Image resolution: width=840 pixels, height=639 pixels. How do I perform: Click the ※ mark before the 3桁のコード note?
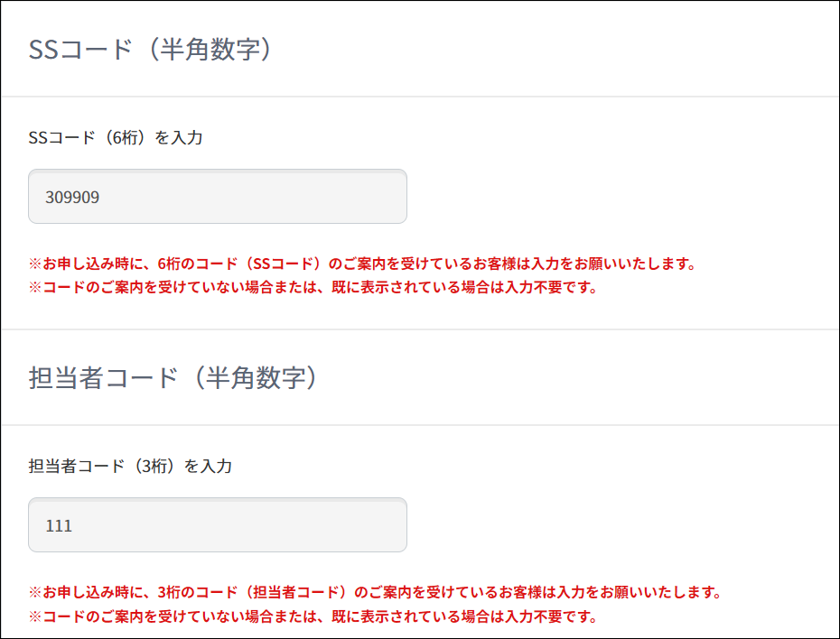pos(35,592)
